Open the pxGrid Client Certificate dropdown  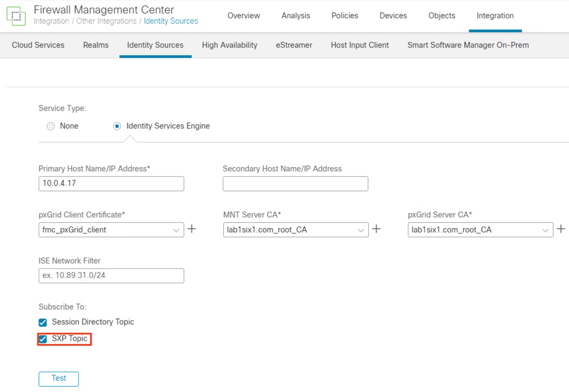pos(111,230)
